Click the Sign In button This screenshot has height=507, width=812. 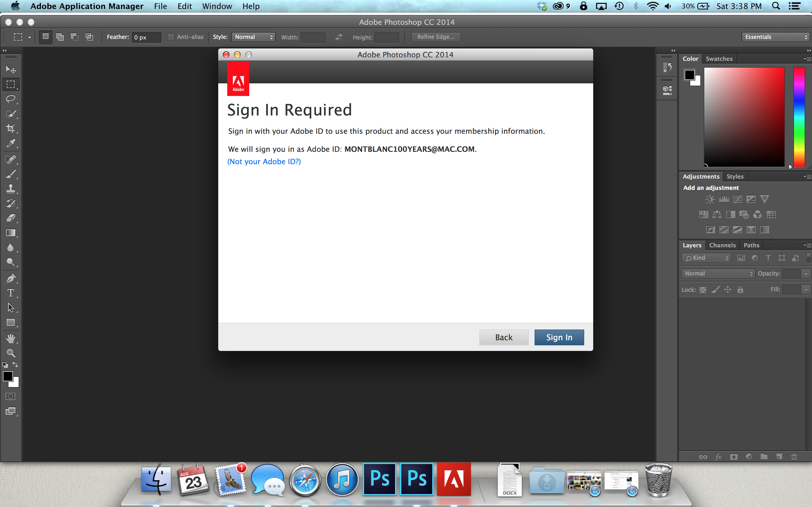tap(558, 337)
